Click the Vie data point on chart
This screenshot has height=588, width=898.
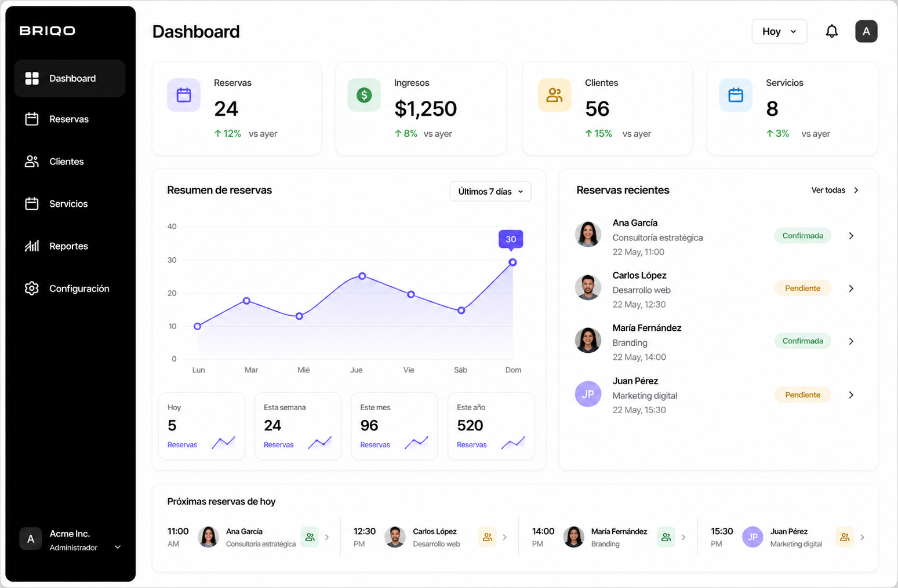point(411,294)
